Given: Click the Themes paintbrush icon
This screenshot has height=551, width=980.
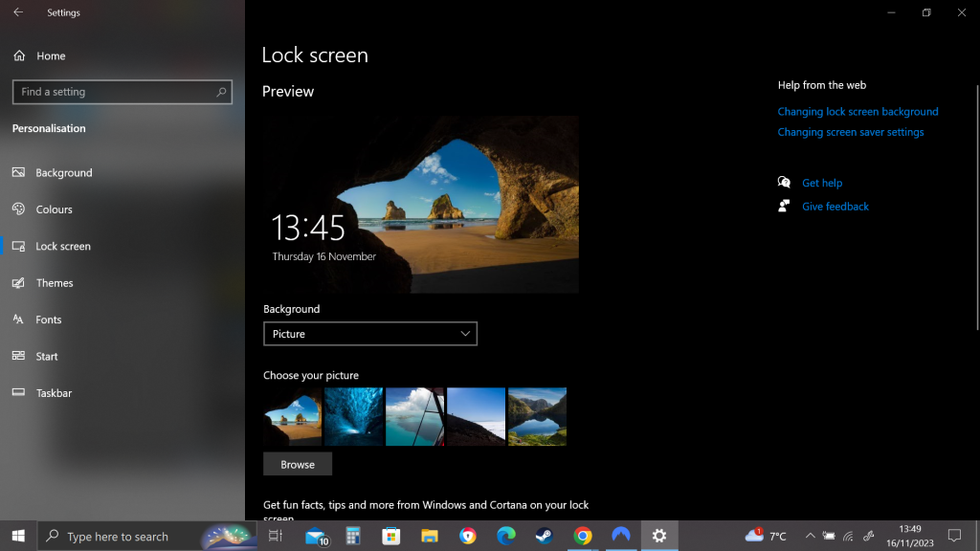Looking at the screenshot, I should 18,283.
